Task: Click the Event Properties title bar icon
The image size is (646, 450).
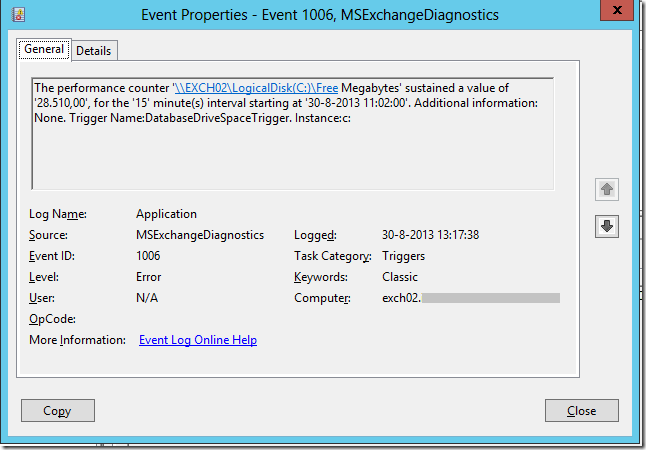Action: pos(18,15)
